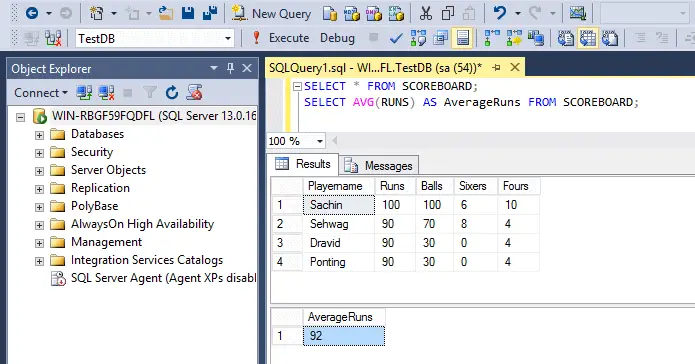Click Disconnect icon in Object Explorer

(106, 93)
